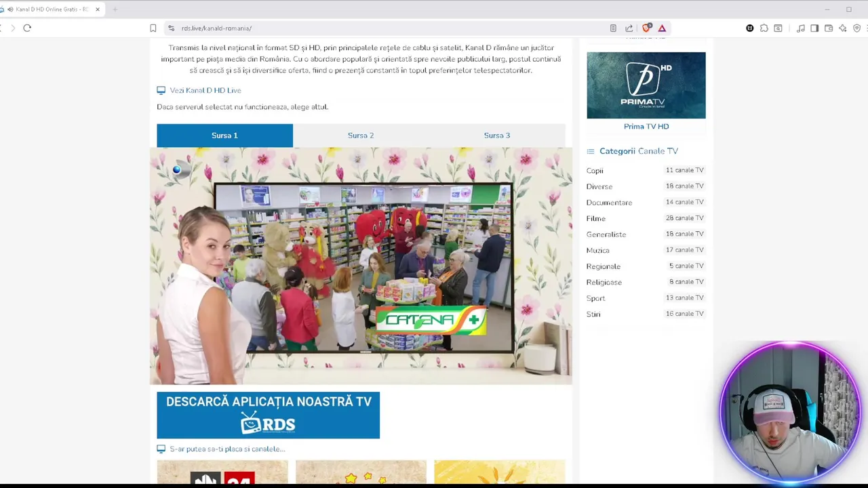
Task: Click the '11 canale TV' count text
Action: (685, 170)
